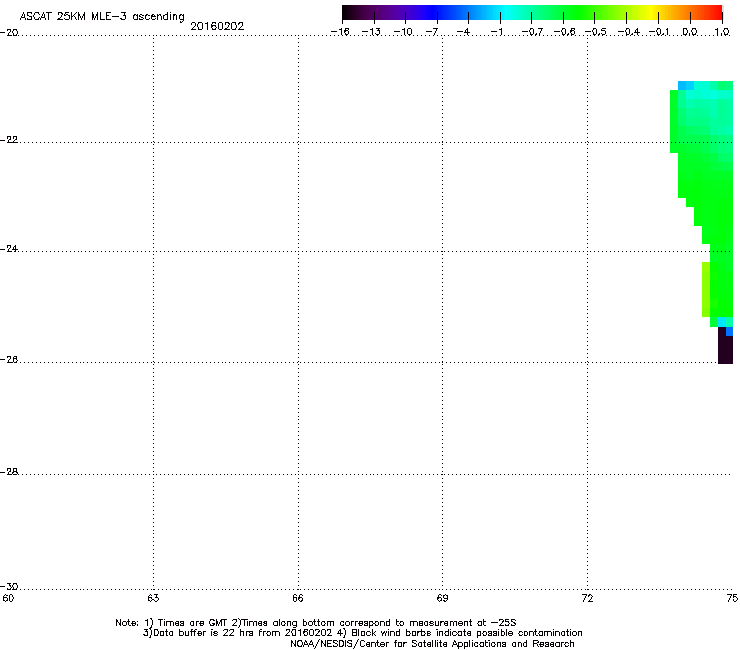Click the -0.1 color bar label
Viewport: 740px width, 650px height.
(659, 32)
